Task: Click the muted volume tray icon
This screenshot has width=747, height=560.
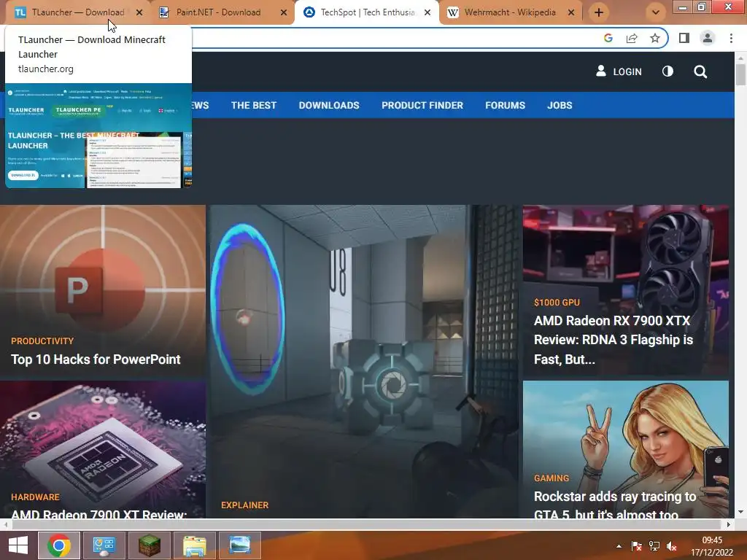Action: [672, 546]
